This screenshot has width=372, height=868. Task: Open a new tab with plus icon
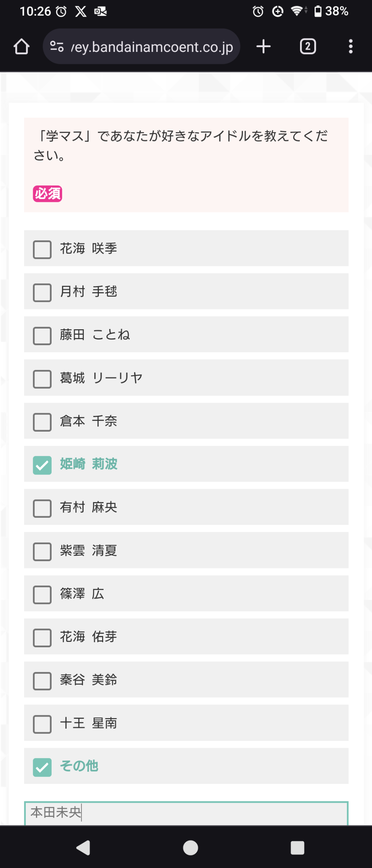coord(263,47)
